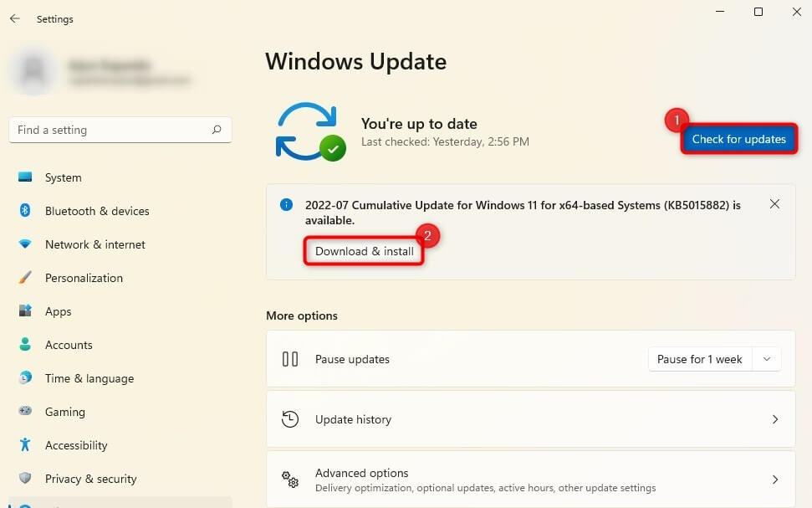Click Pause for 1 week button

pos(700,359)
